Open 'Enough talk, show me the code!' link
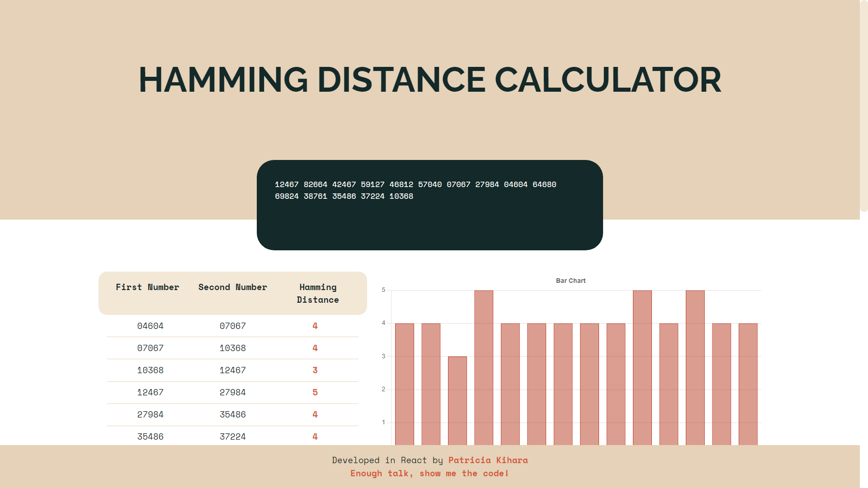This screenshot has width=868, height=488. (429, 473)
